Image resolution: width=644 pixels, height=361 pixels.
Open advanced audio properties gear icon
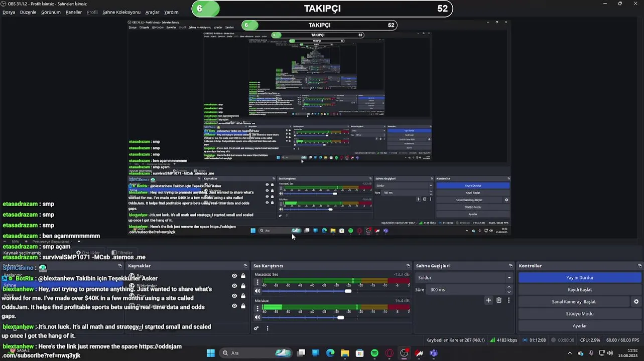pyautogui.click(x=256, y=328)
